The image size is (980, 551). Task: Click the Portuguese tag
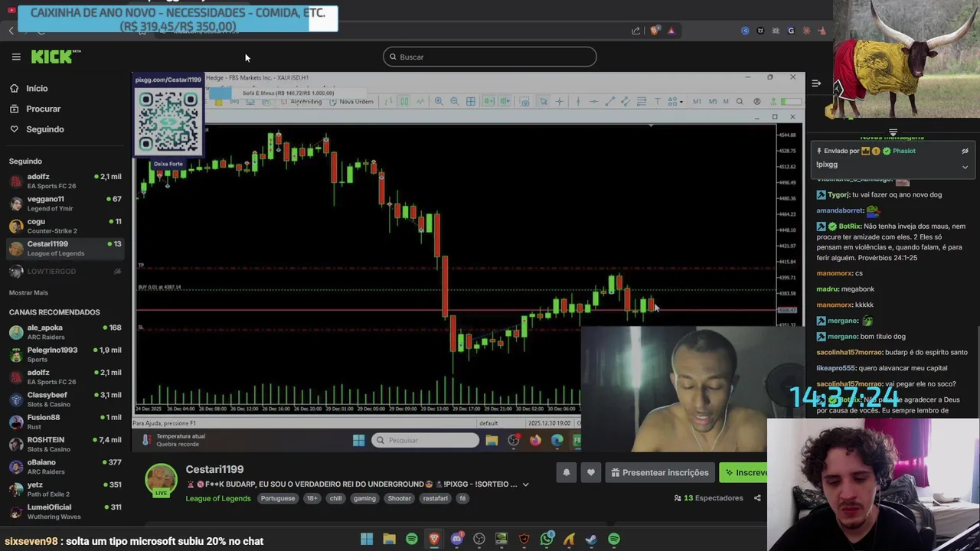click(x=277, y=498)
